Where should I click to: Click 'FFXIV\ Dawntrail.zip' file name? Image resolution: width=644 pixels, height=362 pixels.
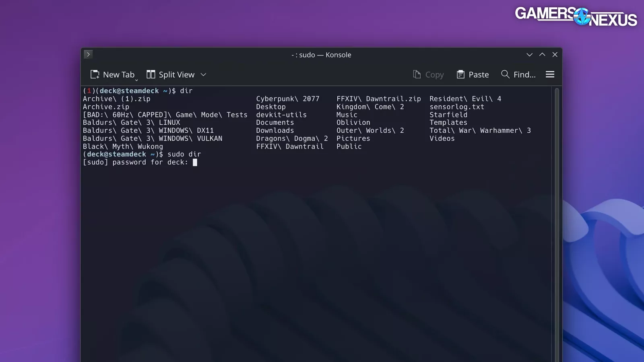coord(379,99)
